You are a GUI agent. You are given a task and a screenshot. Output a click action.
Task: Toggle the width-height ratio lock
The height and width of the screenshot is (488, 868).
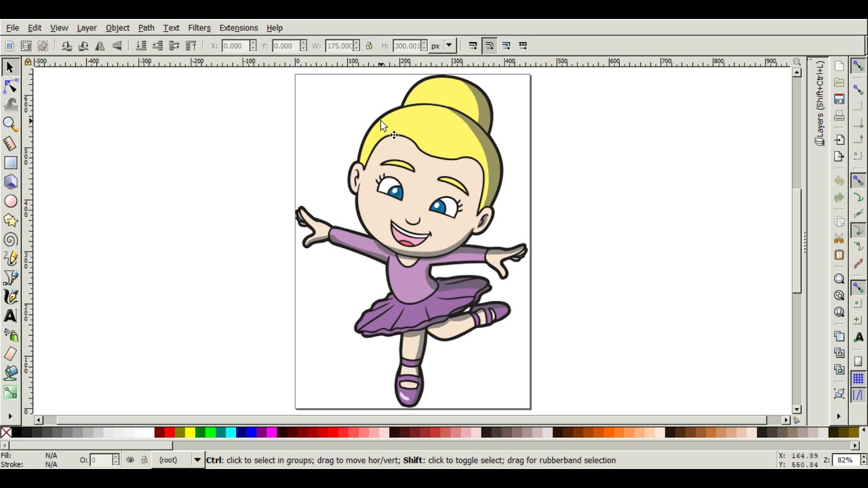pyautogui.click(x=369, y=46)
